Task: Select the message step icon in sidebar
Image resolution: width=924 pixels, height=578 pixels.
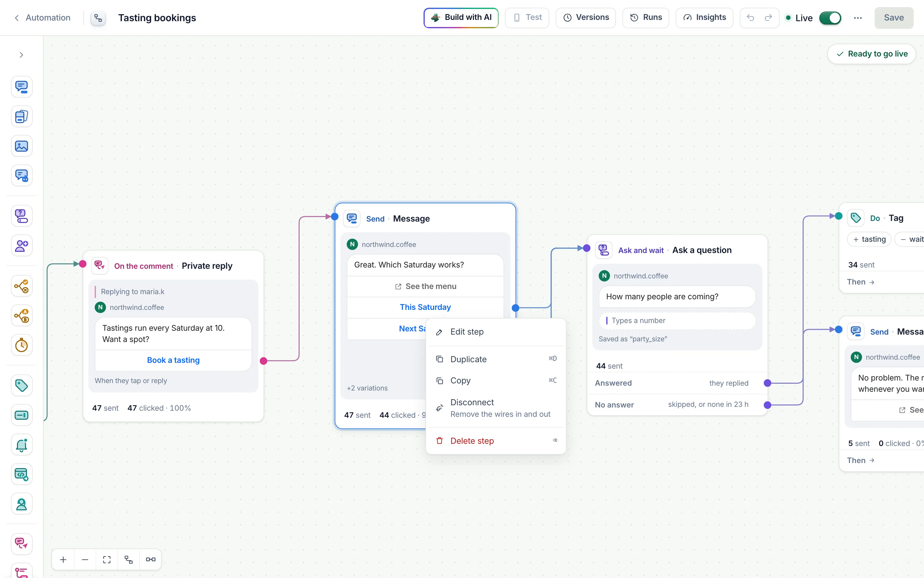Action: point(22,87)
